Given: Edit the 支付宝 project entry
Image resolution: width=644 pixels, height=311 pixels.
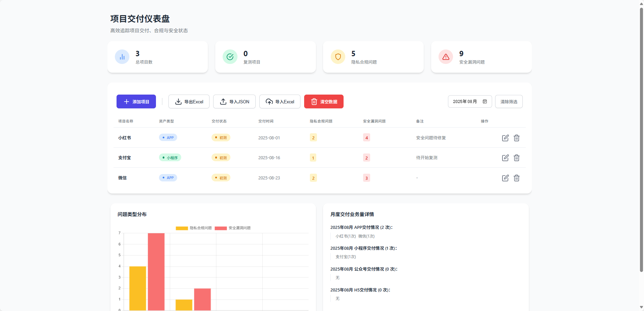Looking at the screenshot, I should pyautogui.click(x=505, y=158).
